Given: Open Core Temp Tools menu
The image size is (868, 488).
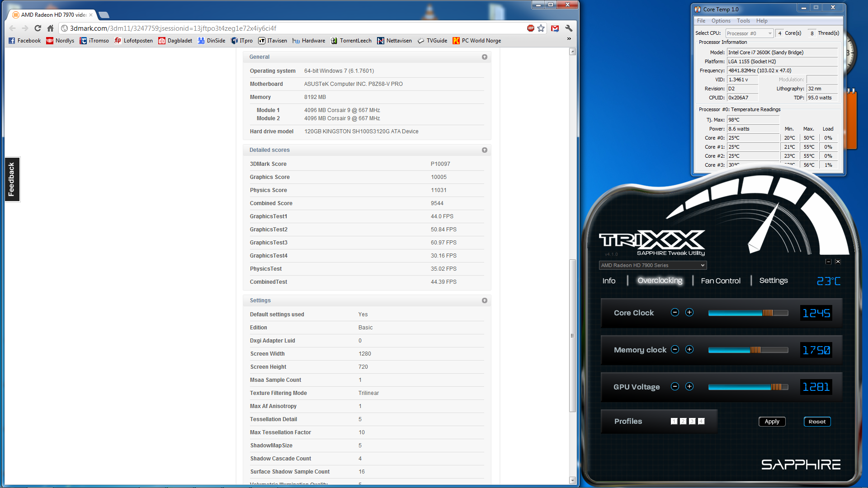Looking at the screenshot, I should point(744,21).
